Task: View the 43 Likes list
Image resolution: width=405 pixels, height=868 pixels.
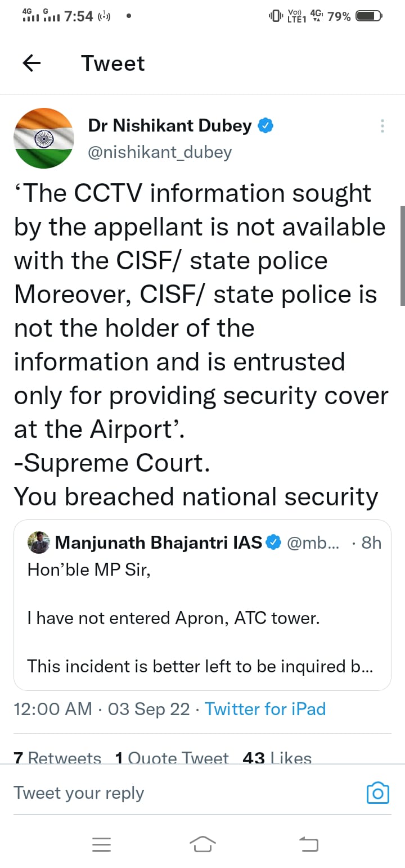Action: (x=277, y=758)
